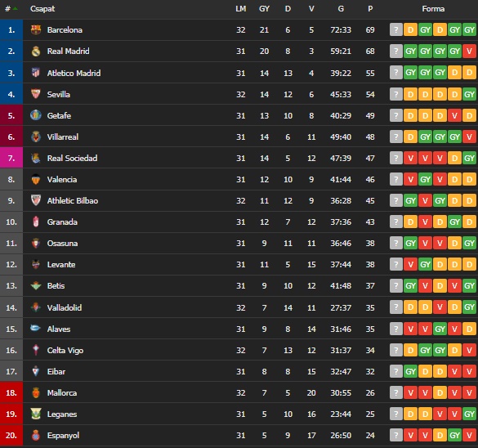Screen dimensions: 478x448
Task: Open the Atletico Madrid crest icon
Action: point(36,73)
